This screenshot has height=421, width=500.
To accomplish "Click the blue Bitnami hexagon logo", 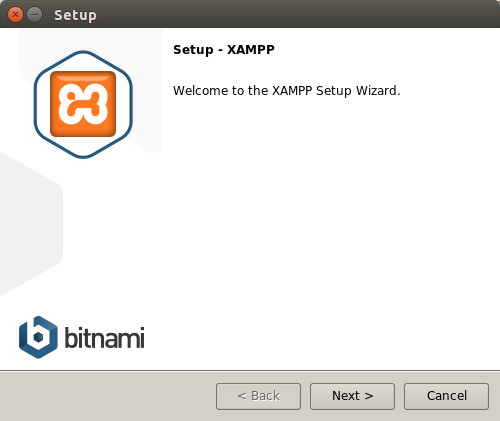I will point(38,337).
